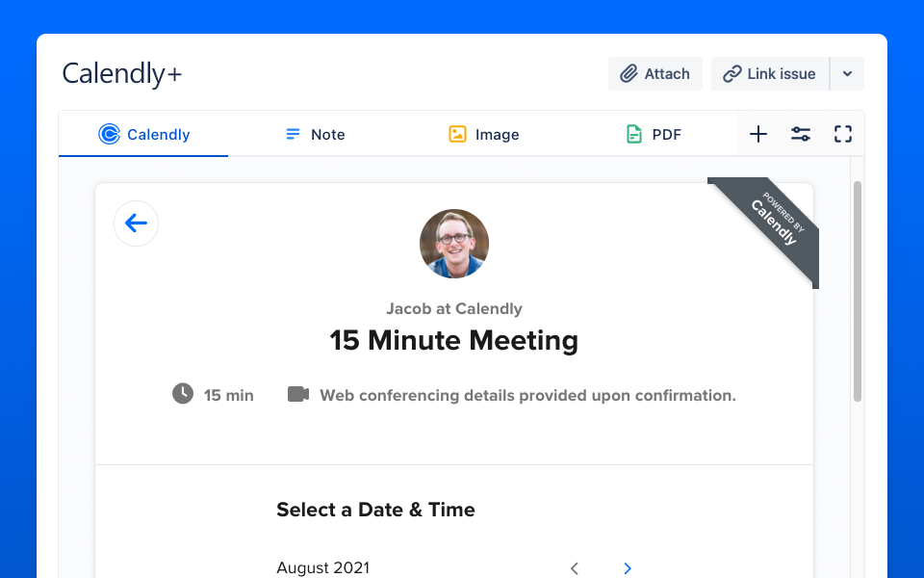Screen dimensions: 924x578
Task: Click the Jacob at Calendly text
Action: 453,308
